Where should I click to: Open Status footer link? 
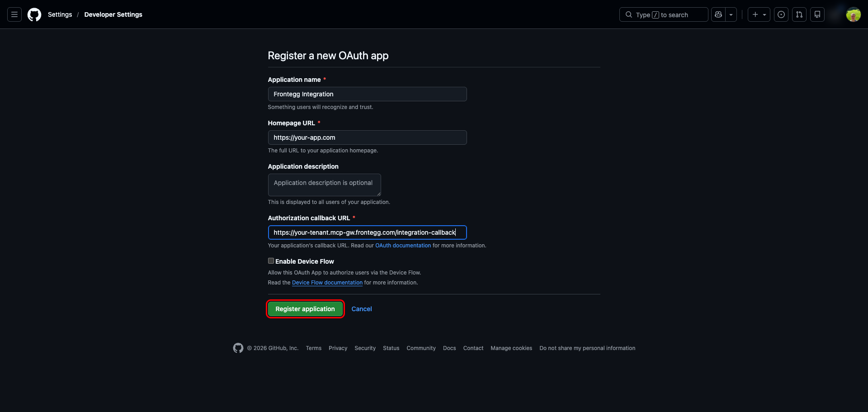click(x=391, y=348)
